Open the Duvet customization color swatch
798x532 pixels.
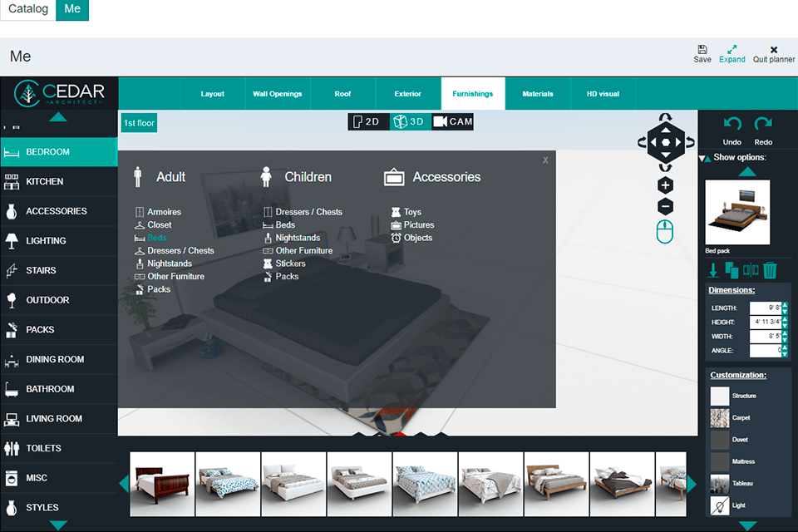pyautogui.click(x=721, y=440)
